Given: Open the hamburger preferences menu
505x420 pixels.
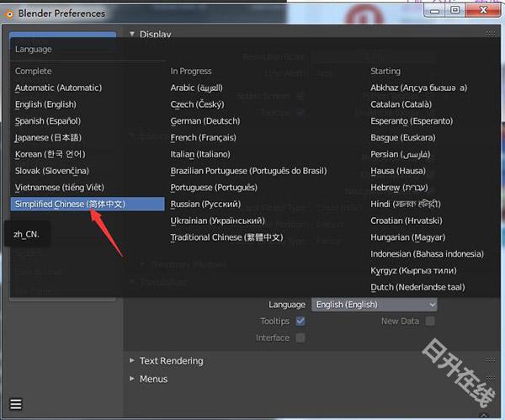Looking at the screenshot, I should [16, 404].
